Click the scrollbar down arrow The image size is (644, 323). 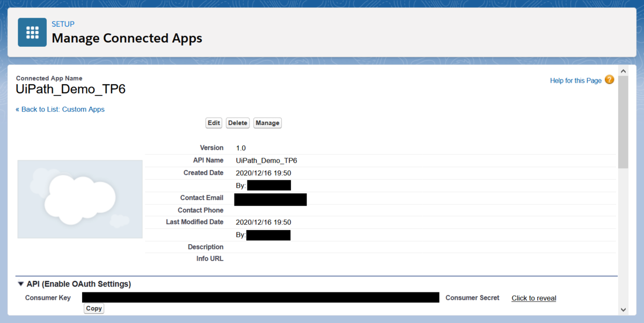(623, 310)
